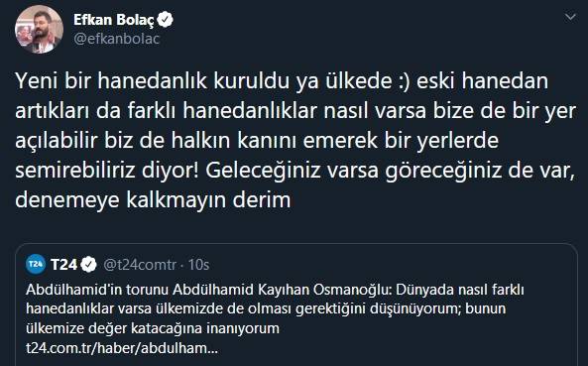
Task: Open Efkan Bolaç's profile picture
Action: 39,29
